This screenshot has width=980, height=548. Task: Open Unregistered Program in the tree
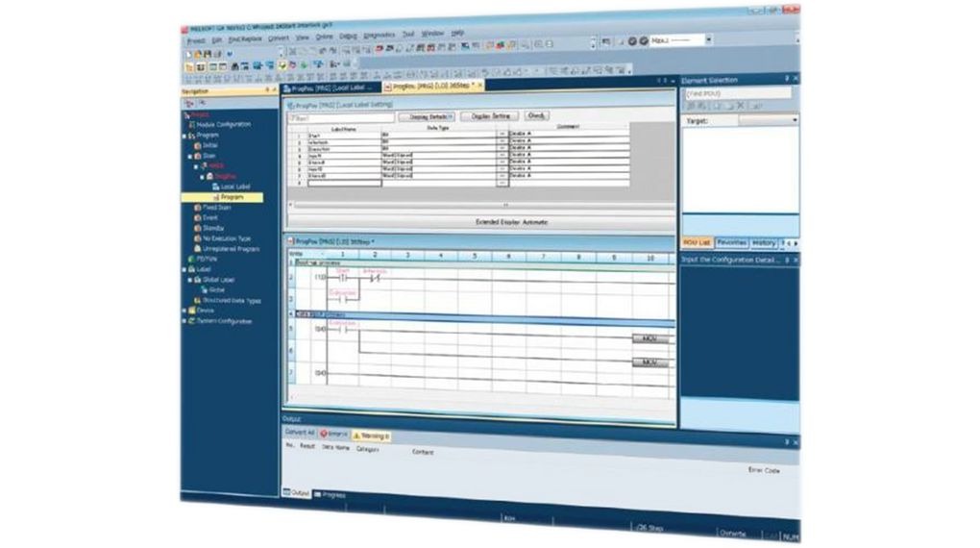point(231,249)
